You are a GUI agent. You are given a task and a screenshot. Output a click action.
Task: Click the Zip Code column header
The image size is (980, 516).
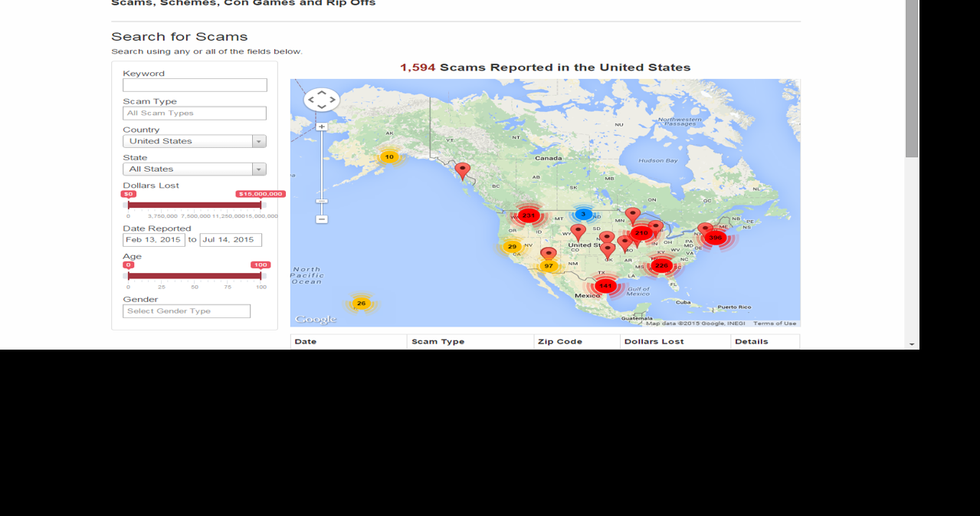(x=577, y=342)
